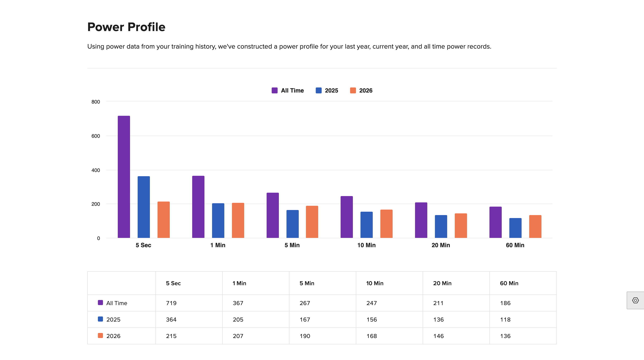Click the 2026 row swatch in table
The image size is (644, 360).
100,335
